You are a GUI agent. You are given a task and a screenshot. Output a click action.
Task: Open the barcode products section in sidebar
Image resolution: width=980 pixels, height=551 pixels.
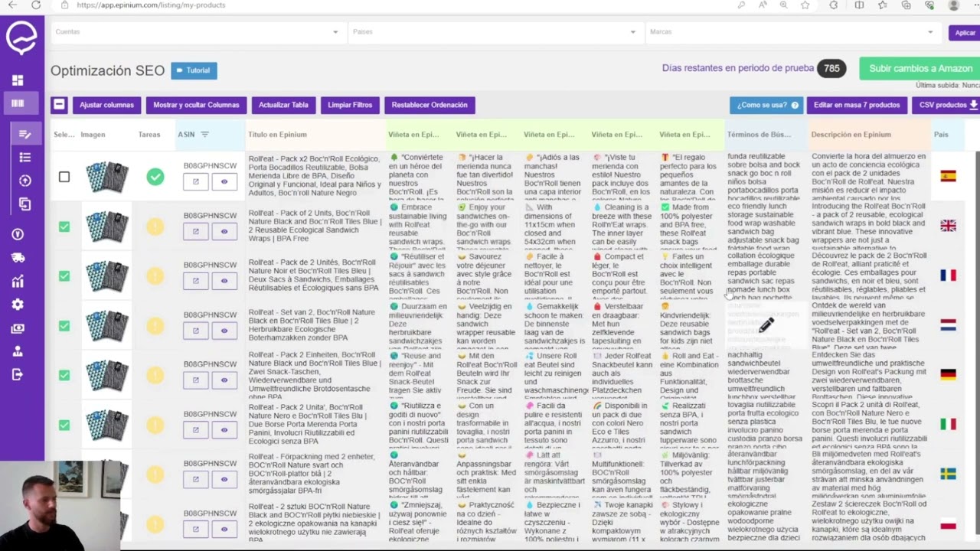[x=18, y=103]
